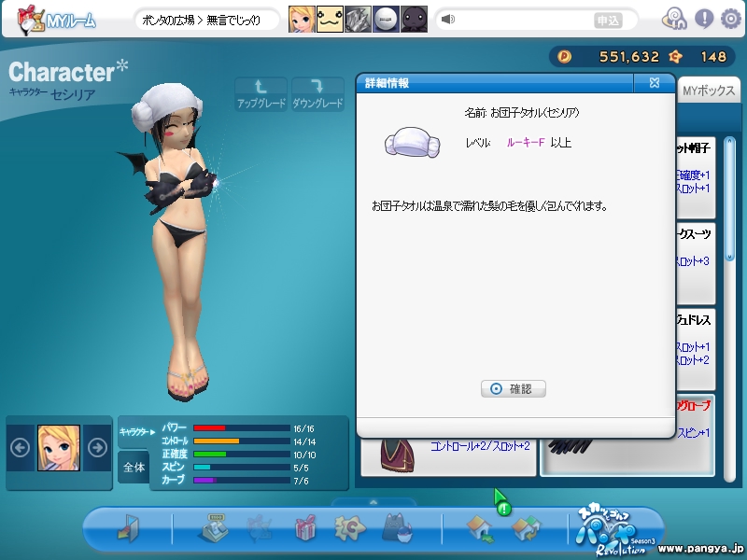Click the Pangya Season3 Revolution logo
Image resolution: width=747 pixels, height=560 pixels.
tap(615, 531)
